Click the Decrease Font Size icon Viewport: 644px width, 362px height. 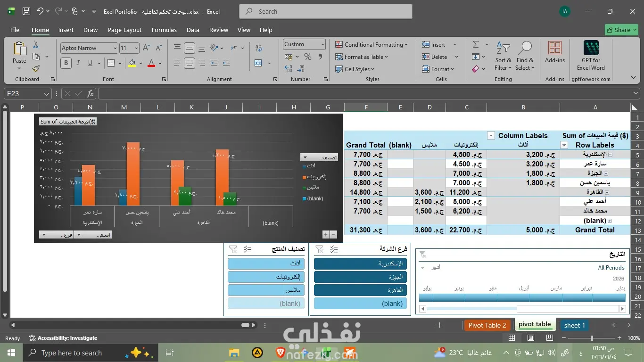pos(158,48)
